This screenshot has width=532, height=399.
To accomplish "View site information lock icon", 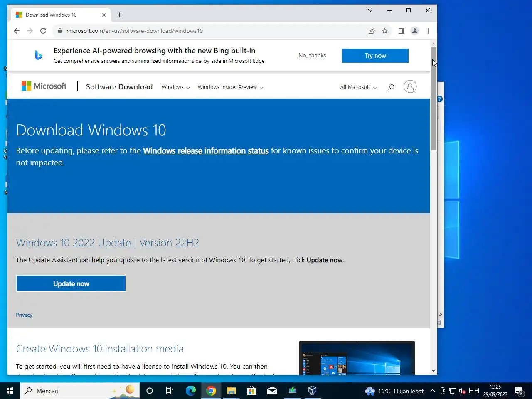I will [x=60, y=31].
